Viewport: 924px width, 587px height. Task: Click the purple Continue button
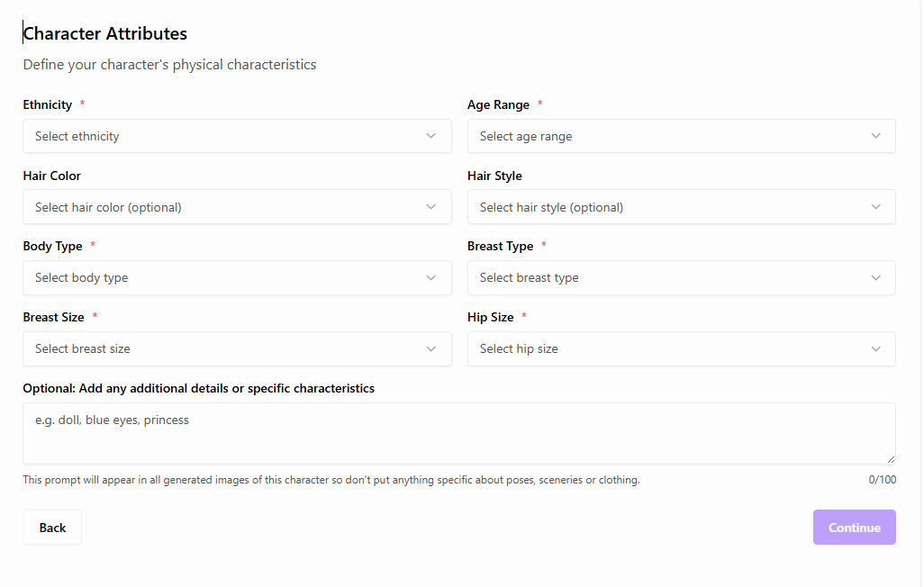coord(854,528)
